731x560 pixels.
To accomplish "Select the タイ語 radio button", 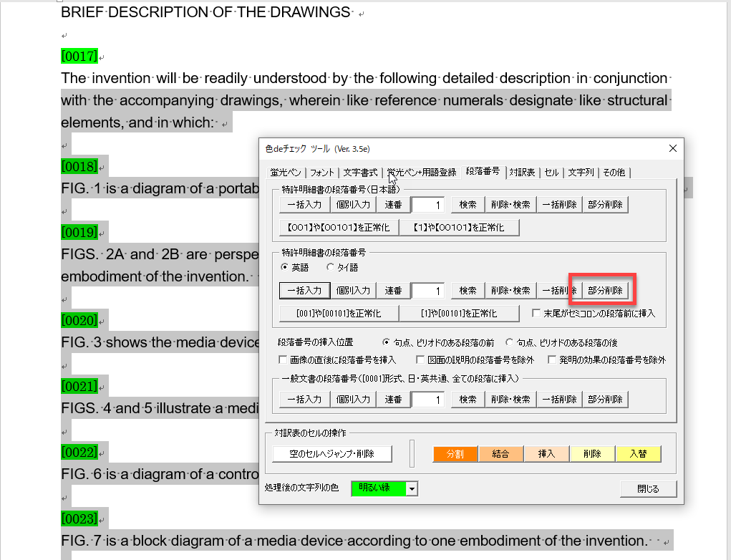I will tap(330, 268).
